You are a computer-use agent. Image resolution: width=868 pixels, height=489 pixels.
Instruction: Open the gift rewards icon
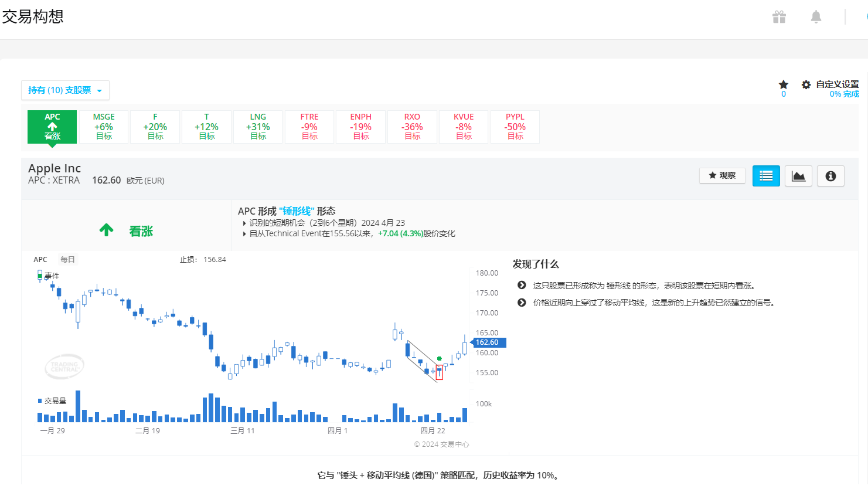779,17
